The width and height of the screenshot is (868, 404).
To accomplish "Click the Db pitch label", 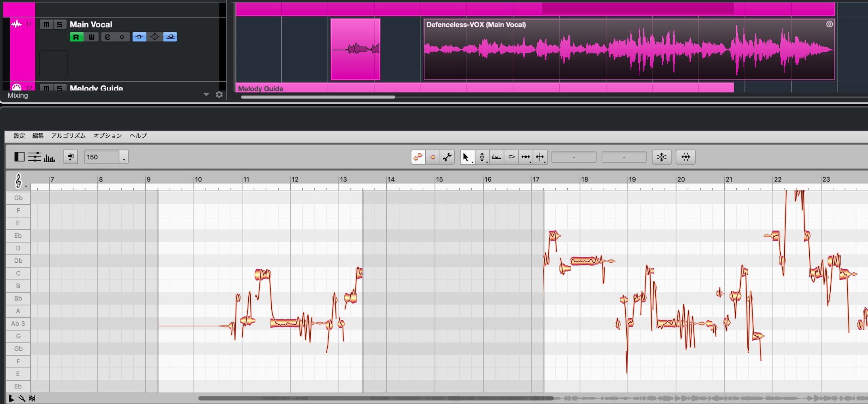I will click(x=18, y=261).
